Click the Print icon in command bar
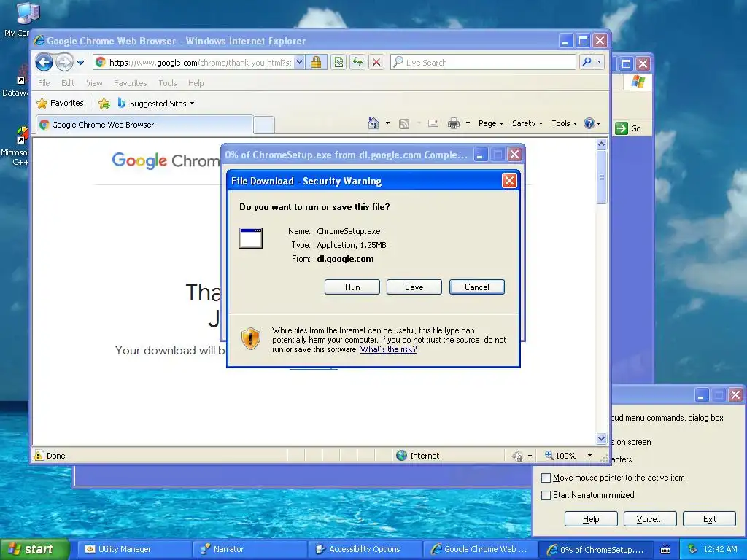 pyautogui.click(x=454, y=124)
